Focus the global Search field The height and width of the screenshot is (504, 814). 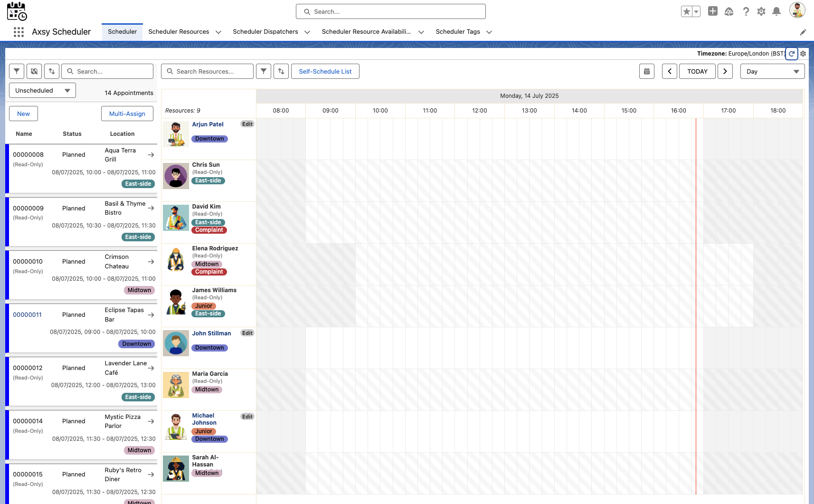coord(391,11)
